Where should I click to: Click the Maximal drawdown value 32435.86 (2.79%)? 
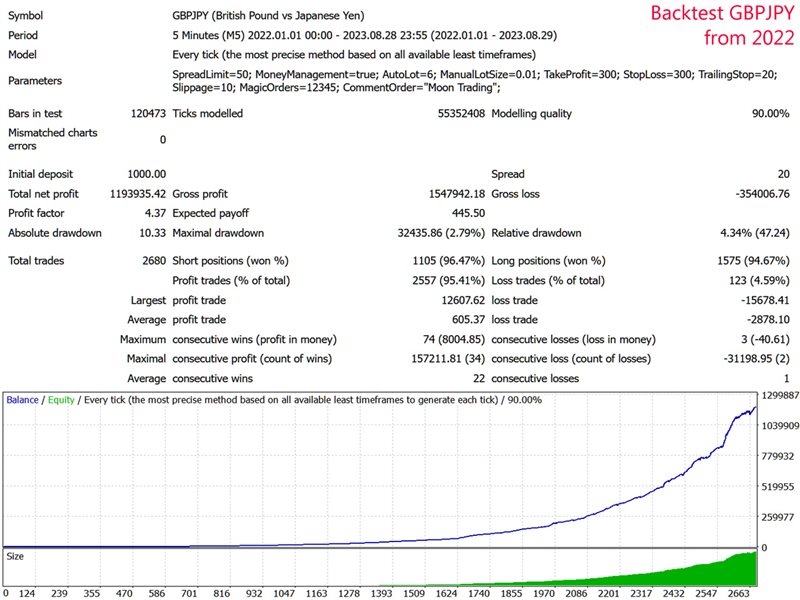pos(441,233)
